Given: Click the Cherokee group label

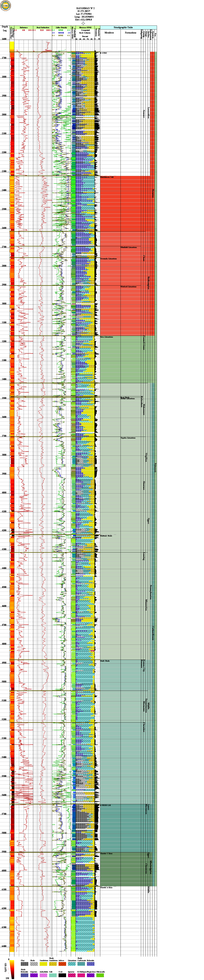Looking at the screenshot, I should click(x=144, y=727).
